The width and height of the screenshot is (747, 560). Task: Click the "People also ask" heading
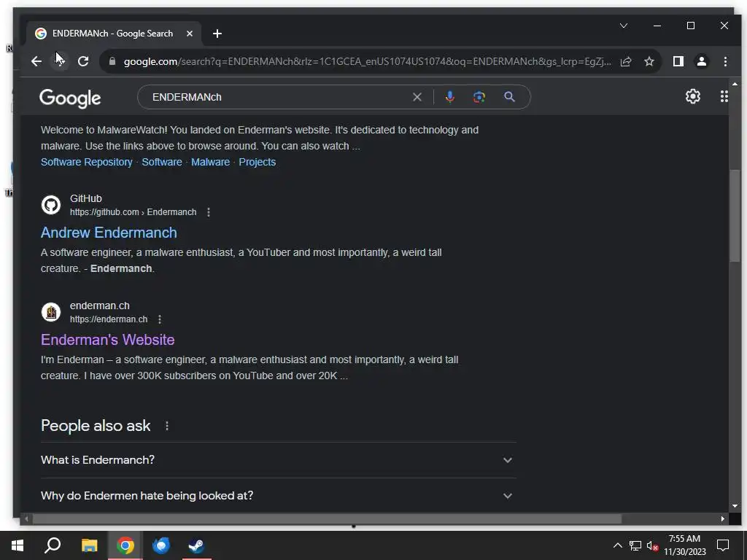96,426
